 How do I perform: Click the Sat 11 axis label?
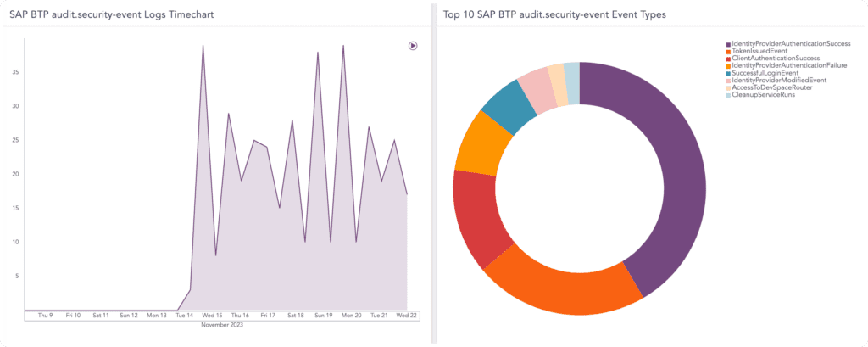tap(101, 316)
